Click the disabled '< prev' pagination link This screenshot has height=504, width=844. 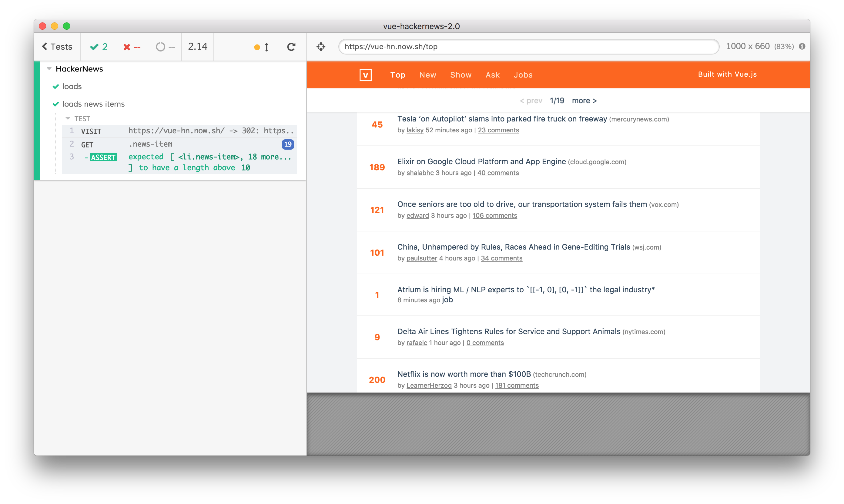531,101
